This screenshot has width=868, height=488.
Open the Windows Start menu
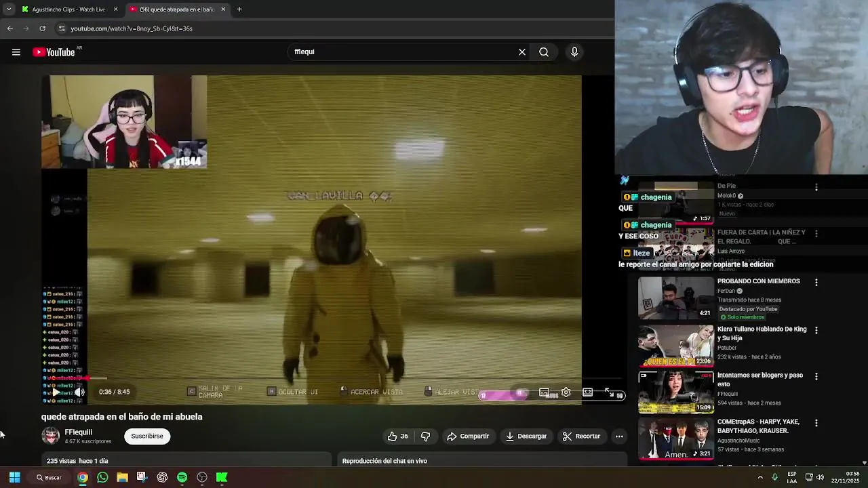tap(14, 477)
